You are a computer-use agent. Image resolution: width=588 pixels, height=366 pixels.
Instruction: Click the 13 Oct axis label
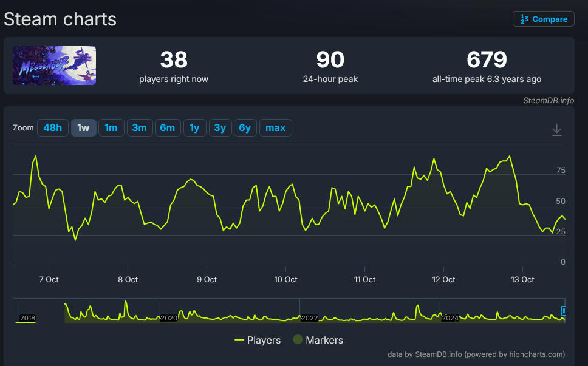coord(522,279)
